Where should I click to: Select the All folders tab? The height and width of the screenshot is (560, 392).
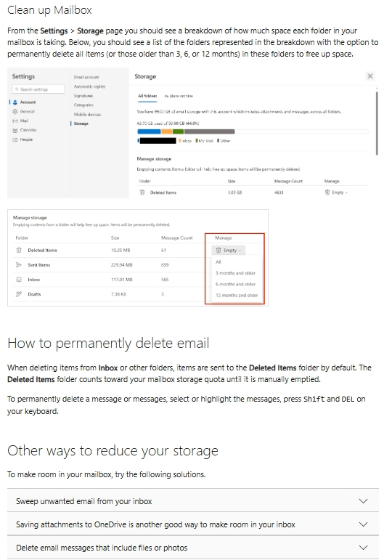[147, 96]
